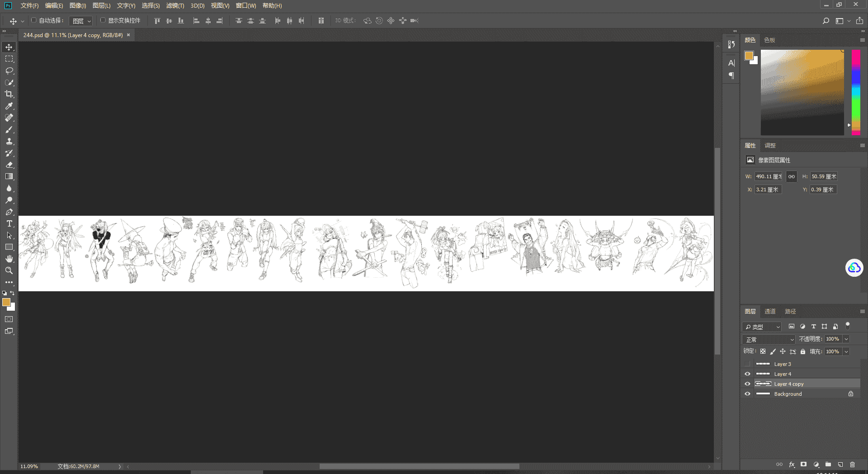Screen dimensions: 868x474
Task: Click the horizontal scrollbar thumb
Action: tap(419, 466)
